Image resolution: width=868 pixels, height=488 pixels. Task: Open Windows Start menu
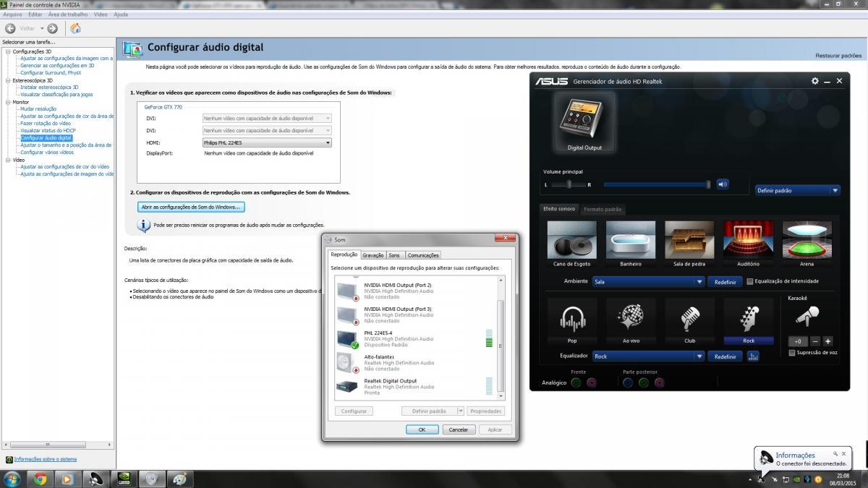point(12,479)
